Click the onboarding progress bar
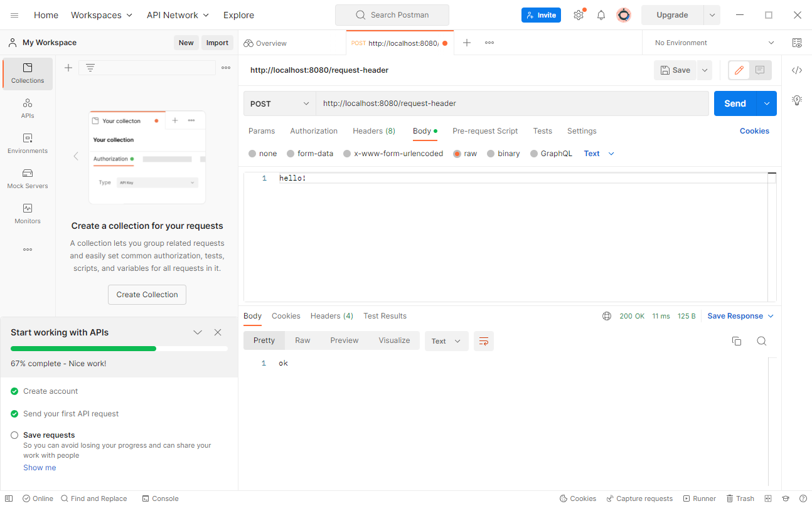Image resolution: width=812 pixels, height=506 pixels. click(119, 349)
